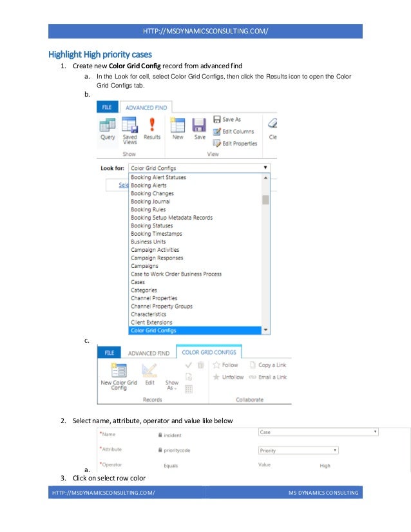
Task: Select highlighted Color Grid Configs item
Action: 195,330
